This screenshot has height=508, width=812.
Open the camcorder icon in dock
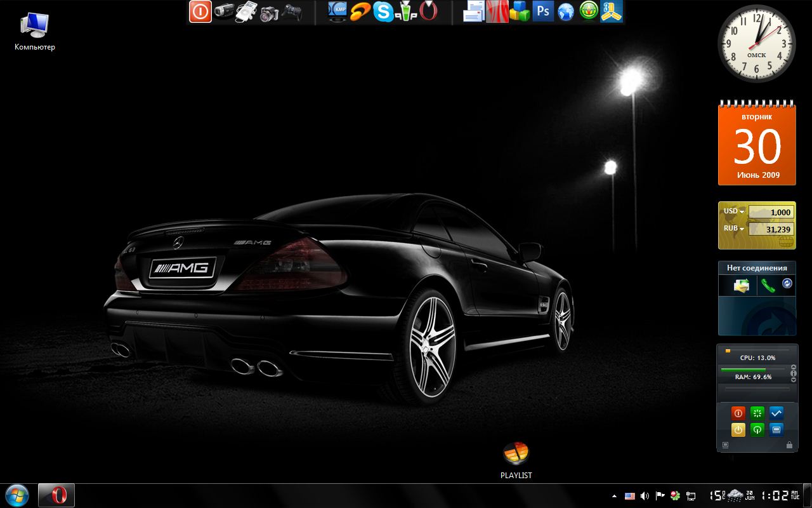[x=223, y=11]
